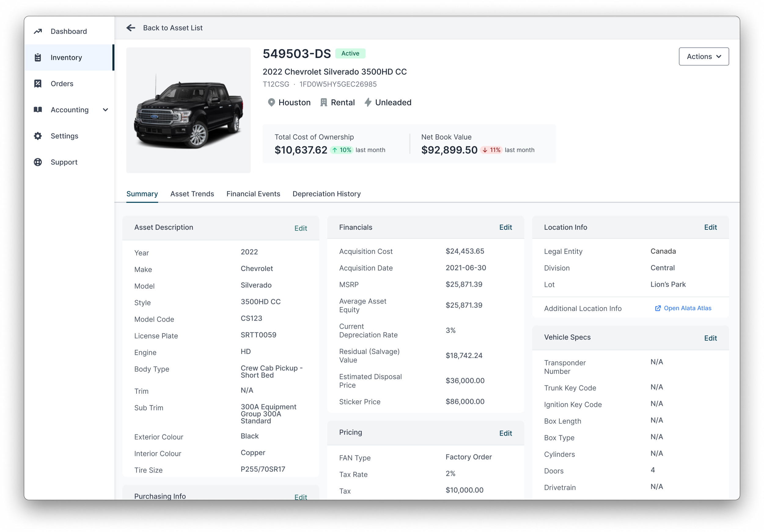The width and height of the screenshot is (764, 532).
Task: Click the external link icon beside Open Alata Atlas
Action: click(658, 308)
